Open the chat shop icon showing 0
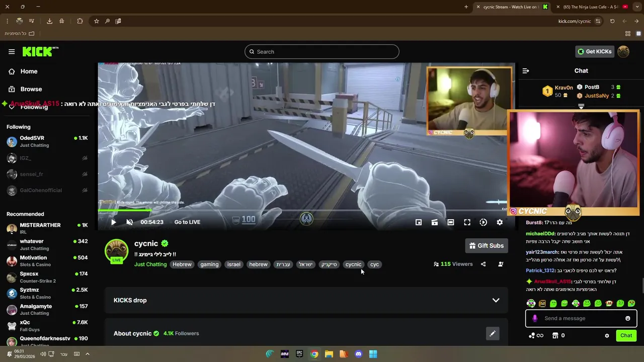The height and width of the screenshot is (362, 644). click(558, 335)
